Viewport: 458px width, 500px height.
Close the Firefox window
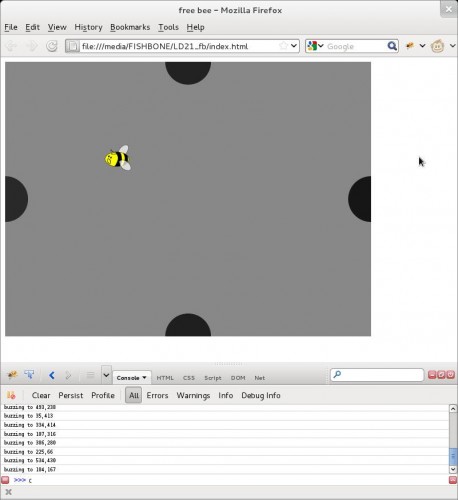(449, 9)
